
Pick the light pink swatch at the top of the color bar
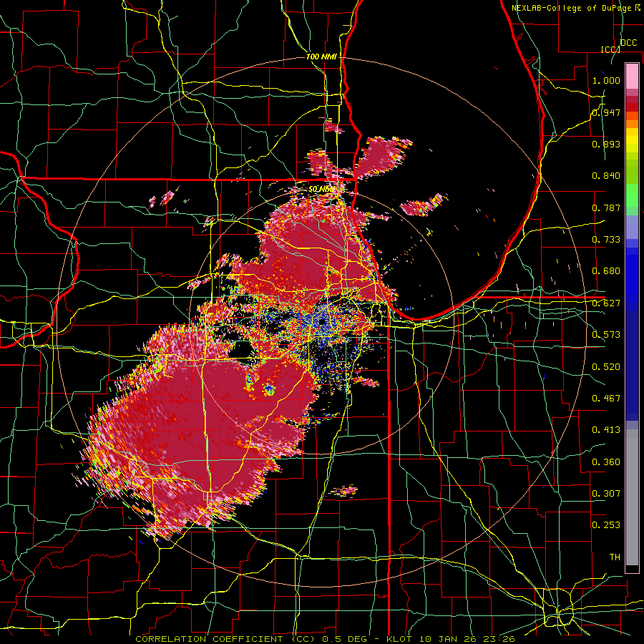pos(632,76)
